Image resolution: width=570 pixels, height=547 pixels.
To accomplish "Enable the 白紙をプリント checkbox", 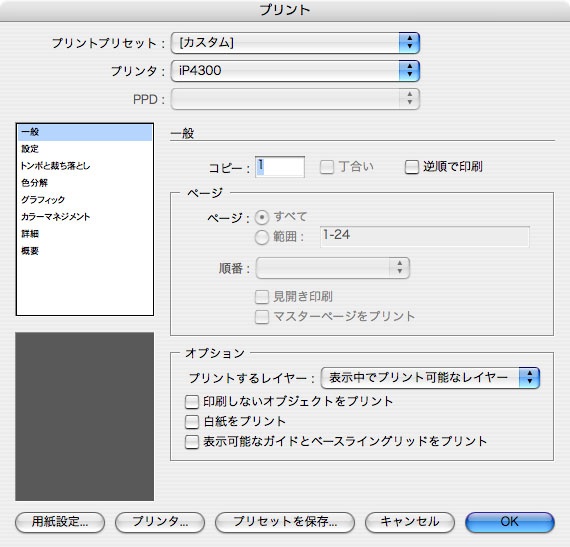I will click(x=192, y=422).
